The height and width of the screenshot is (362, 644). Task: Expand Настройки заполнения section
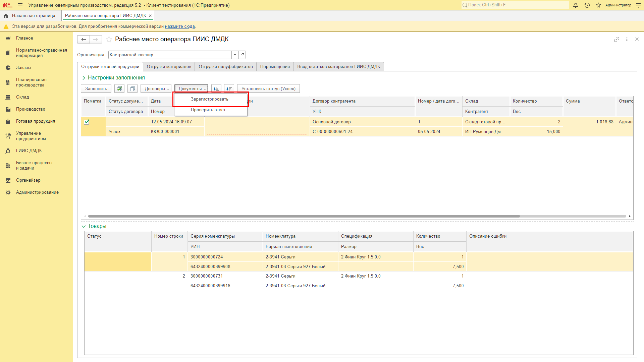113,78
